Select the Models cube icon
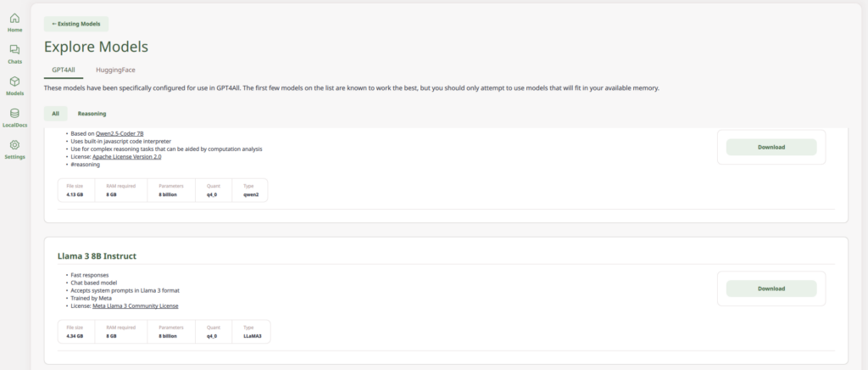Screen dimensions: 868x370 tap(15, 81)
